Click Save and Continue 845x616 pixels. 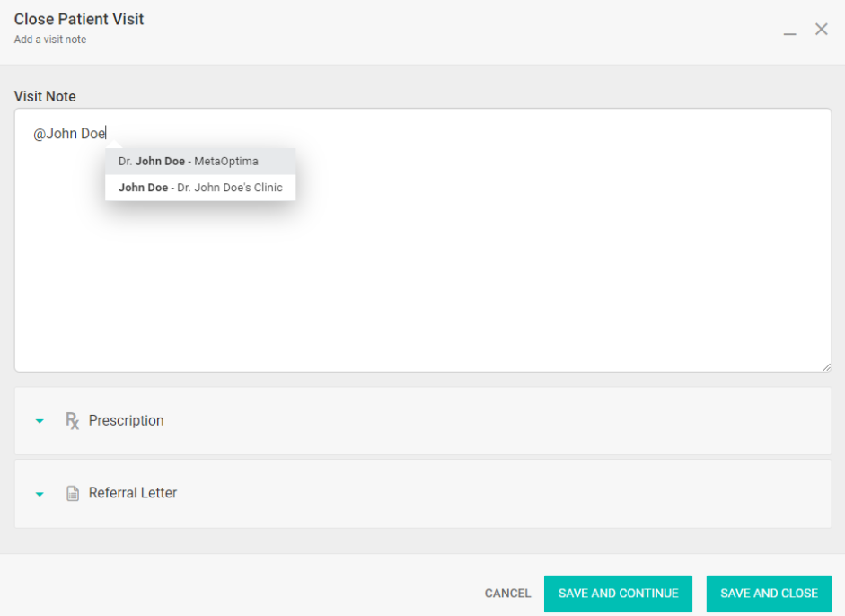618,594
